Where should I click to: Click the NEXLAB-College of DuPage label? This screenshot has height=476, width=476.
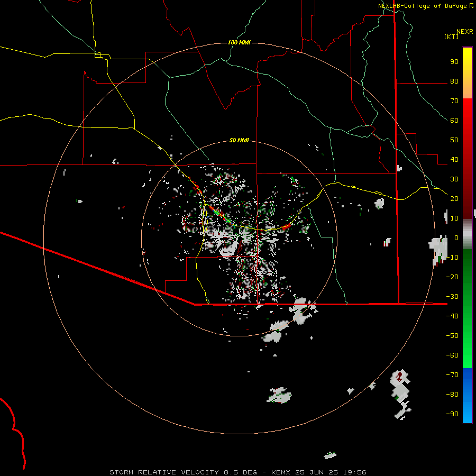(x=425, y=6)
